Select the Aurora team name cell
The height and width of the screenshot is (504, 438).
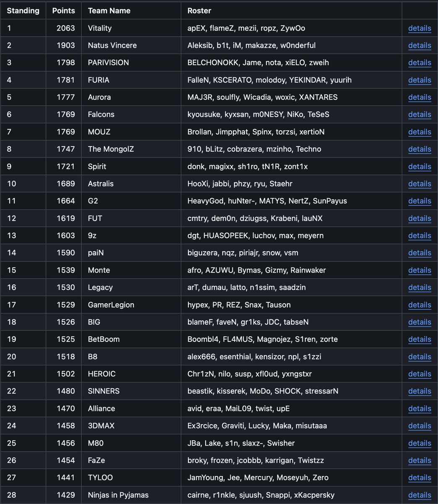(x=131, y=97)
